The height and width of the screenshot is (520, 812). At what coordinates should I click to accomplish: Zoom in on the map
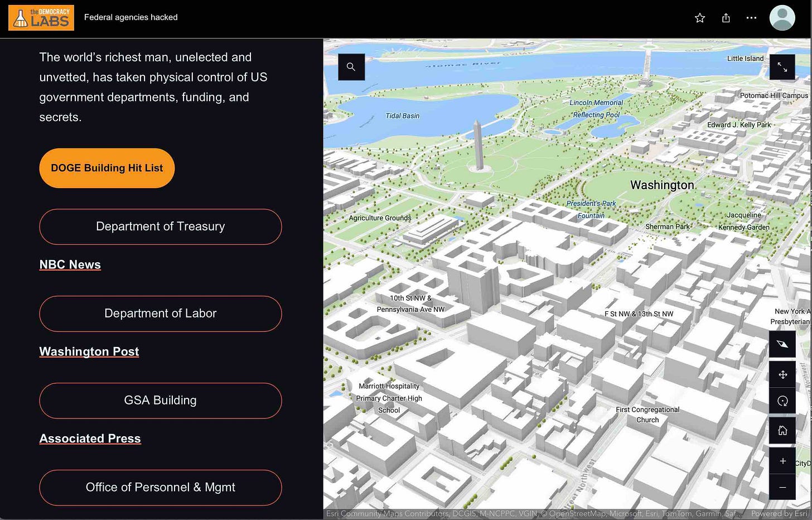pos(782,461)
